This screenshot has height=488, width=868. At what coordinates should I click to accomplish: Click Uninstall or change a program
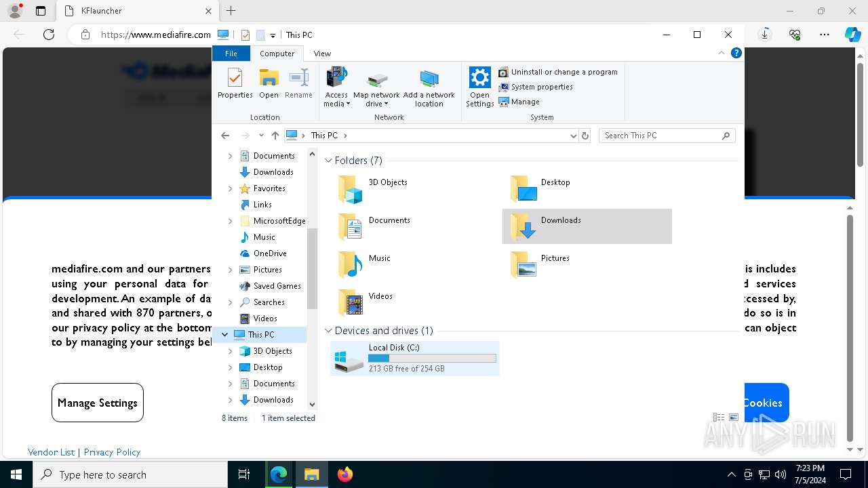(558, 72)
